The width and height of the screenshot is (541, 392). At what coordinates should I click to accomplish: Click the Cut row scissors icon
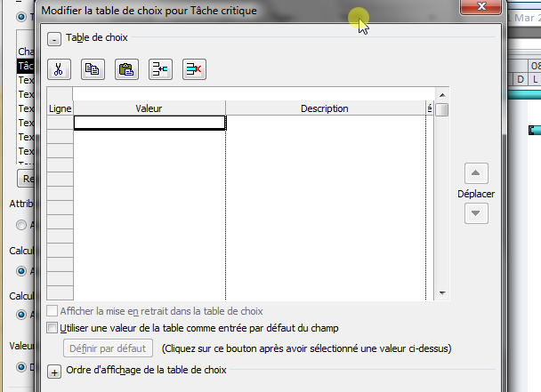coord(58,69)
